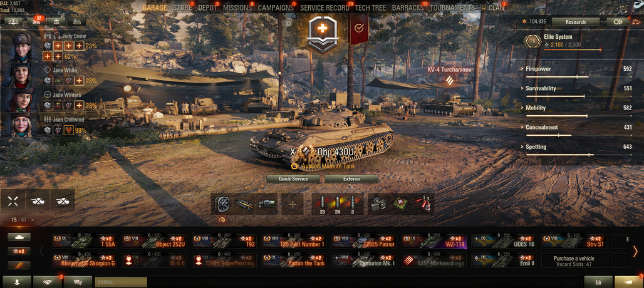
Task: Open the TECH TREE tab
Action: point(371,8)
